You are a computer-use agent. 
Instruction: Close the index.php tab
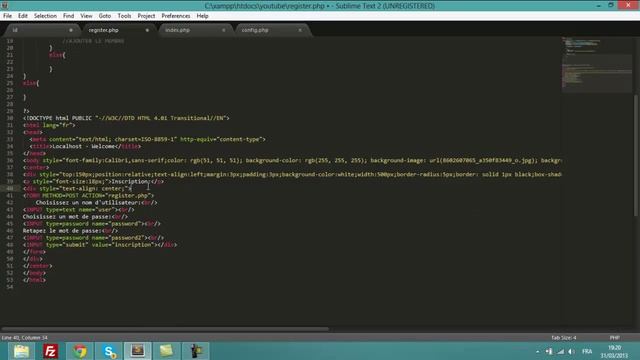coord(223,30)
